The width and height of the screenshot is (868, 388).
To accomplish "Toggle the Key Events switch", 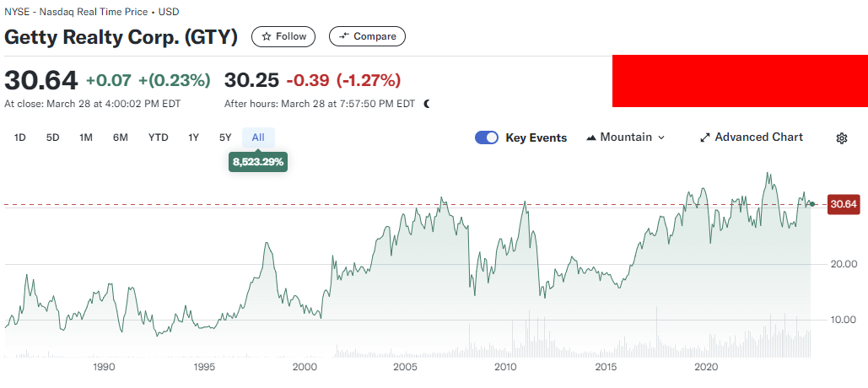I will coord(487,137).
